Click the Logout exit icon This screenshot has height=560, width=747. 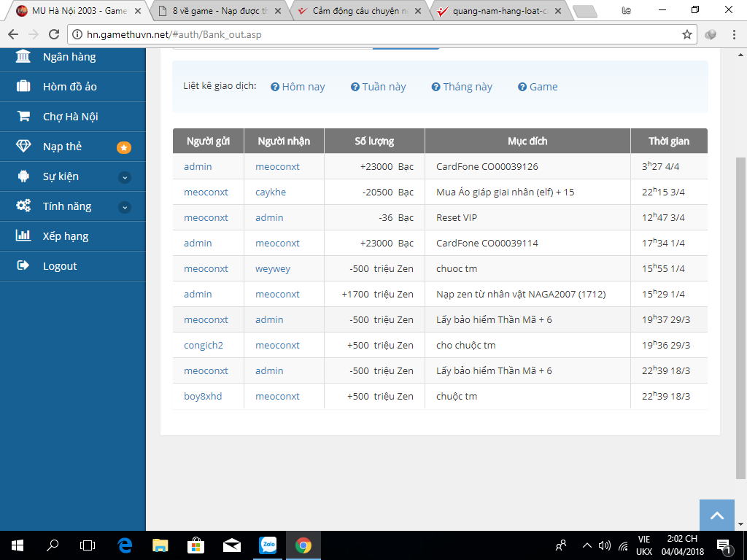[23, 265]
